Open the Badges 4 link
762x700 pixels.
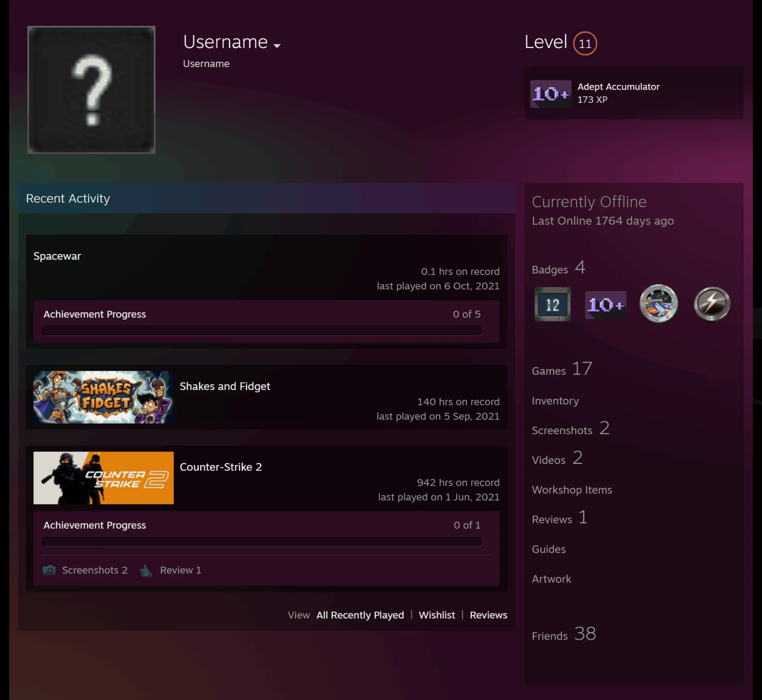click(x=558, y=268)
